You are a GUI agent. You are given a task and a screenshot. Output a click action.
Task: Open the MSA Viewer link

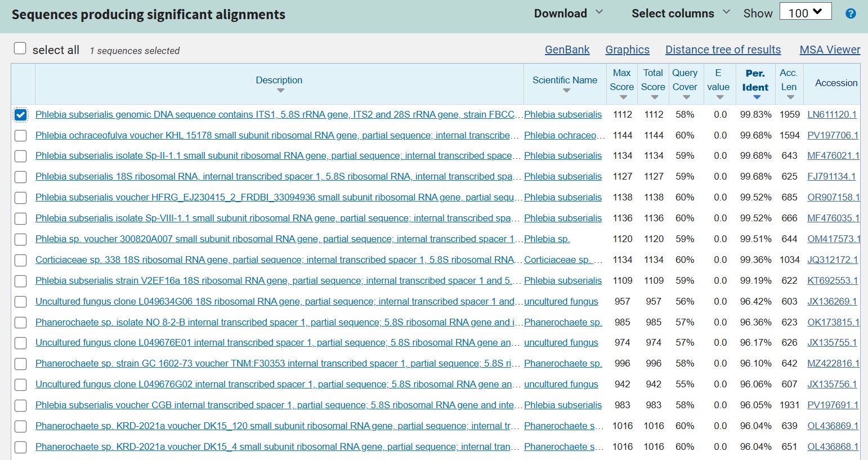830,50
